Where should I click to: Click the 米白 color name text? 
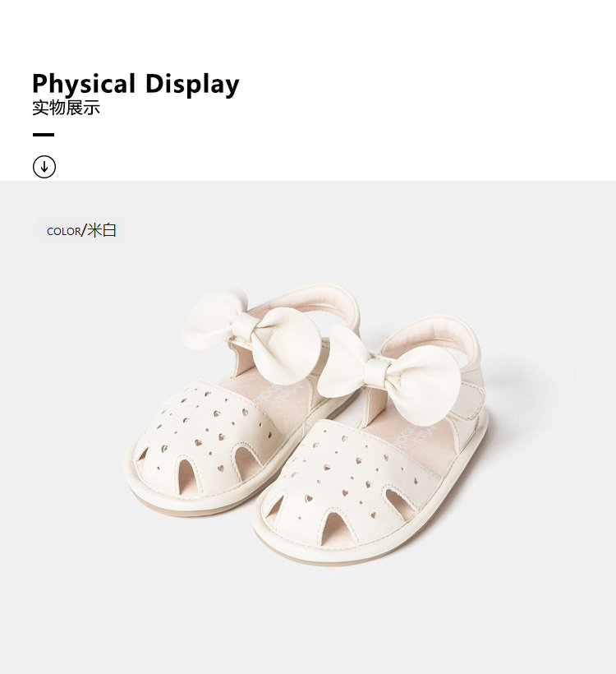(x=102, y=230)
